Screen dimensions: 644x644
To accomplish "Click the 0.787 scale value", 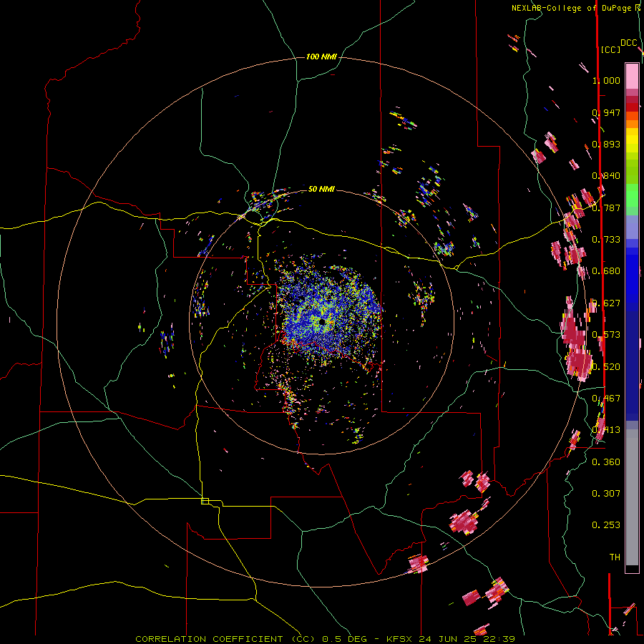I will (606, 208).
